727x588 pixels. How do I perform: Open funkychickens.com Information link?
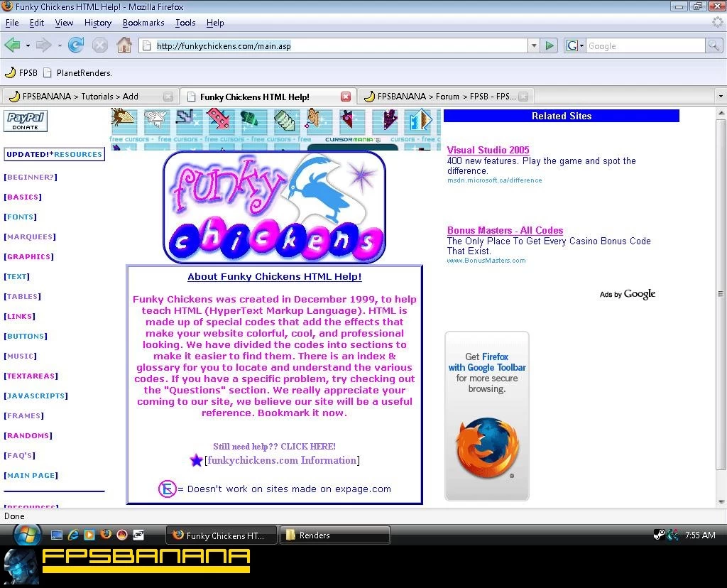click(282, 460)
